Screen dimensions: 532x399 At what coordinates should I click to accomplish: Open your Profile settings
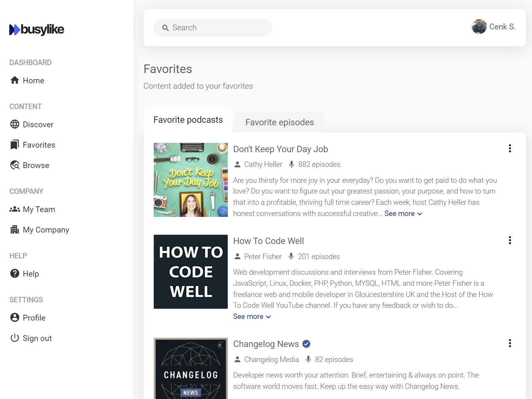tap(34, 318)
